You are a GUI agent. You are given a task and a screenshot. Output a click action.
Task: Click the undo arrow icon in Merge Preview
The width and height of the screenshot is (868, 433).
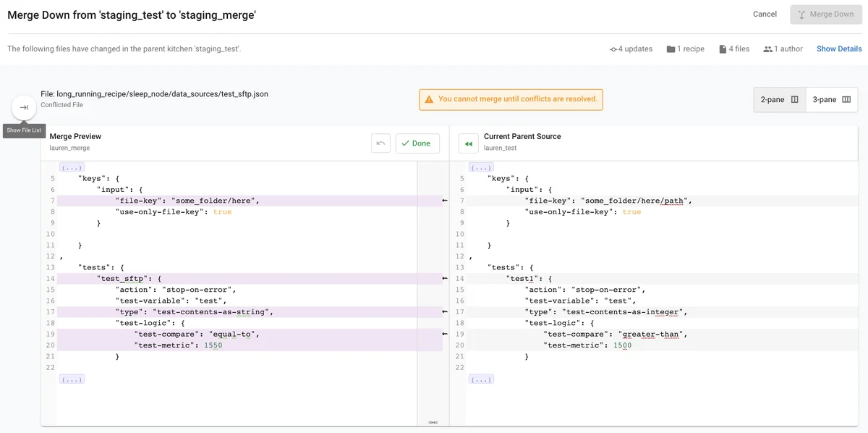point(380,143)
